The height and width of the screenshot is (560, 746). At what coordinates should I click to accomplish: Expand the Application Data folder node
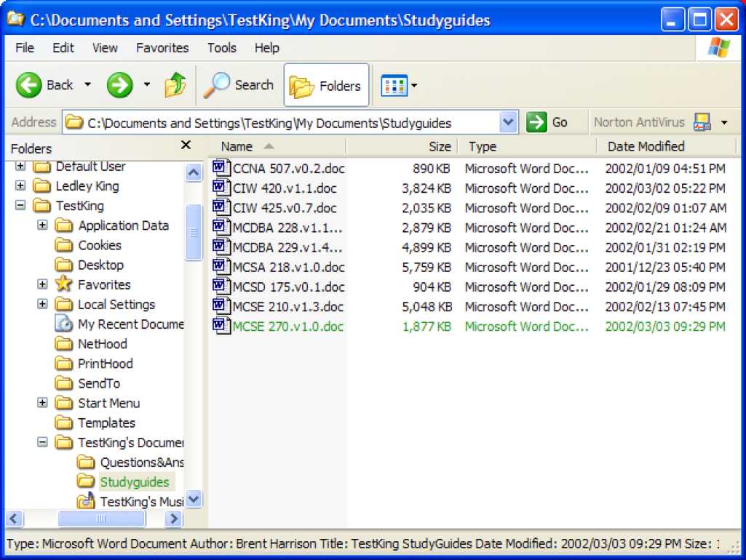coord(42,225)
